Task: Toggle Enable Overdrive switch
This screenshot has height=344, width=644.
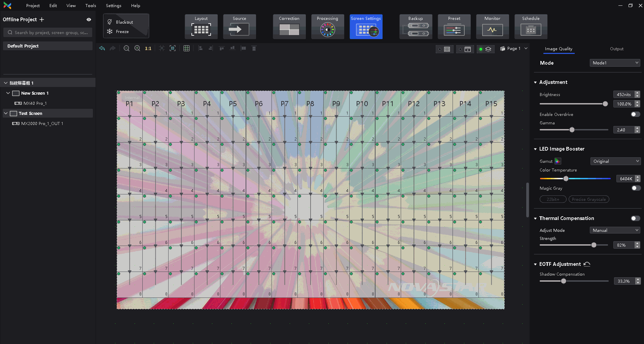Action: coord(635,114)
